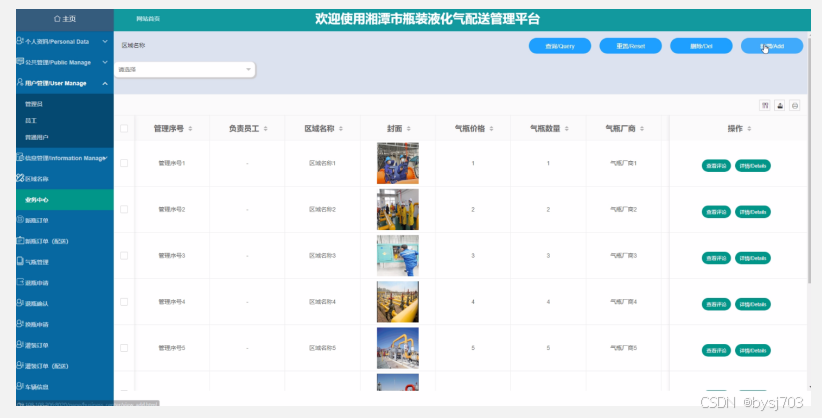Click the sort arrows on 负责员工 column
The width and height of the screenshot is (822, 418).
(266, 129)
